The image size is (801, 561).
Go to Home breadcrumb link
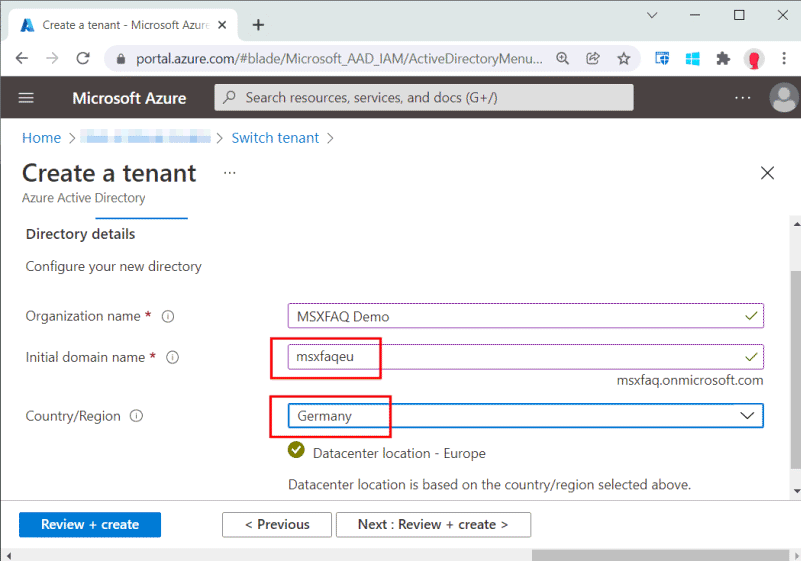tap(41, 138)
